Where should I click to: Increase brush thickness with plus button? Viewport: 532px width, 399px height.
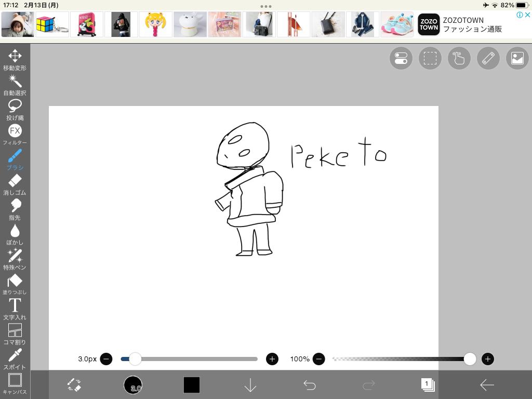272,359
